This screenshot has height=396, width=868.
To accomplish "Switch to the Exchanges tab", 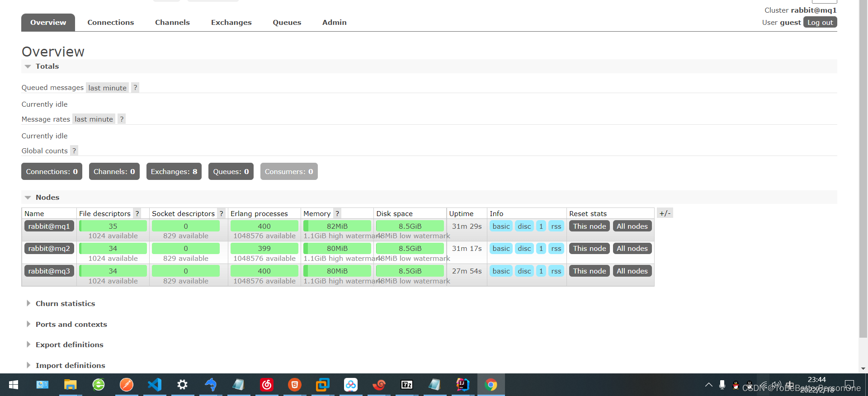I will [231, 22].
